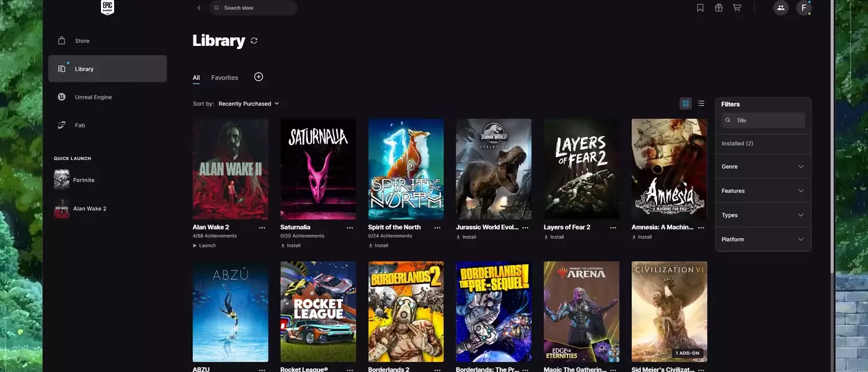Expand the Types filter
This screenshot has width=868, height=372.
(763, 215)
